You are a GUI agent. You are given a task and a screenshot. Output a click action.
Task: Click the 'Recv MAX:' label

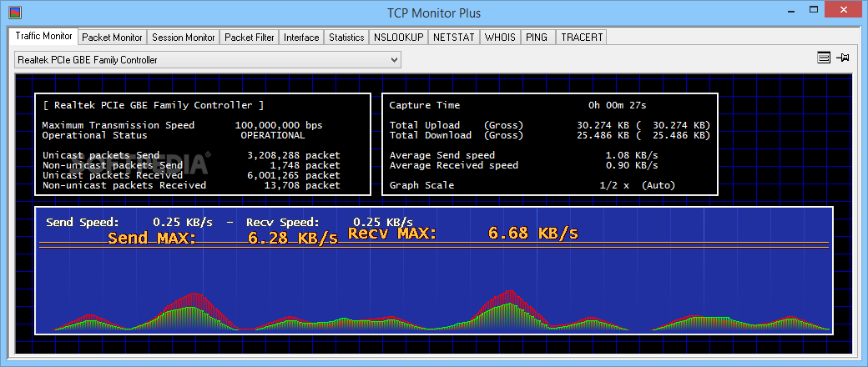[392, 233]
